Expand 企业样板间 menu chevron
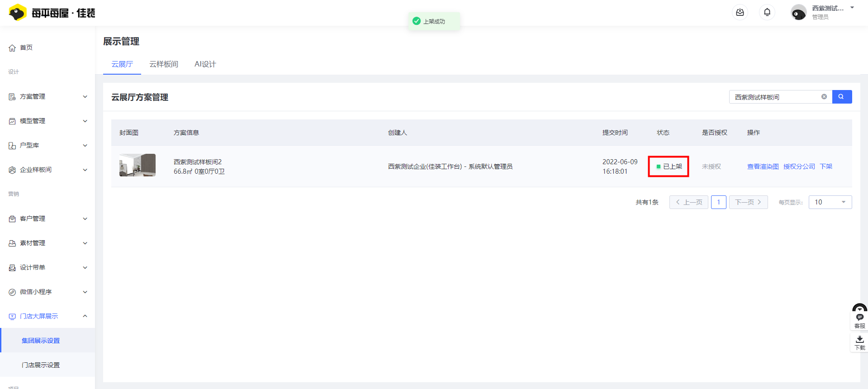The height and width of the screenshot is (389, 868). tap(85, 170)
